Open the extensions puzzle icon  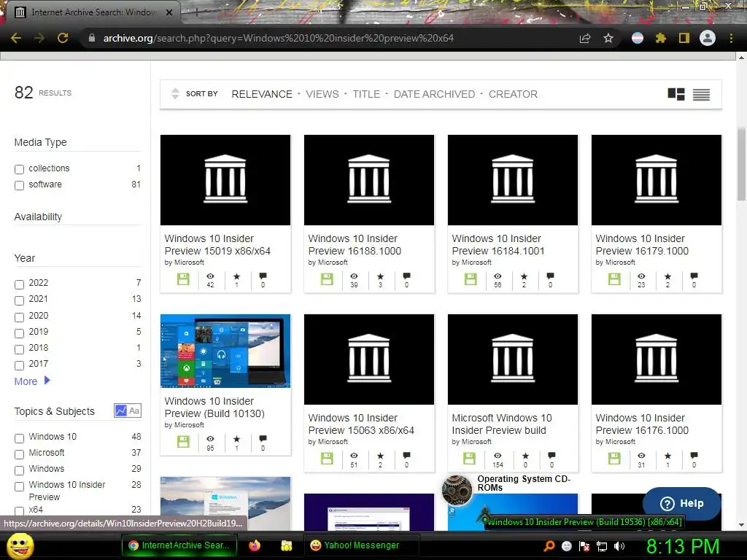(x=661, y=38)
